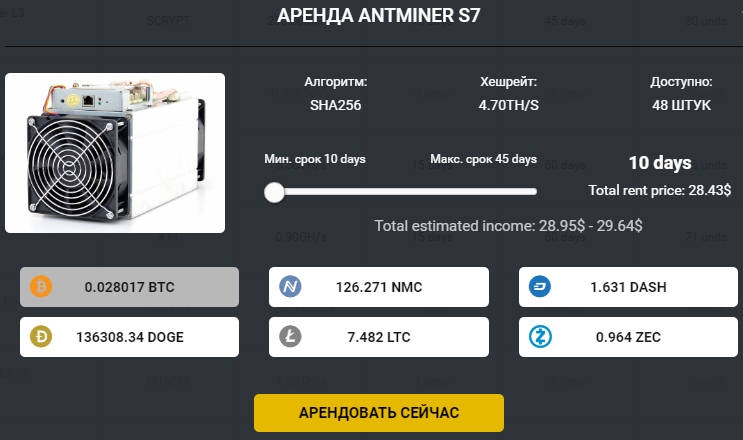Click the rental period slider handle

click(275, 192)
